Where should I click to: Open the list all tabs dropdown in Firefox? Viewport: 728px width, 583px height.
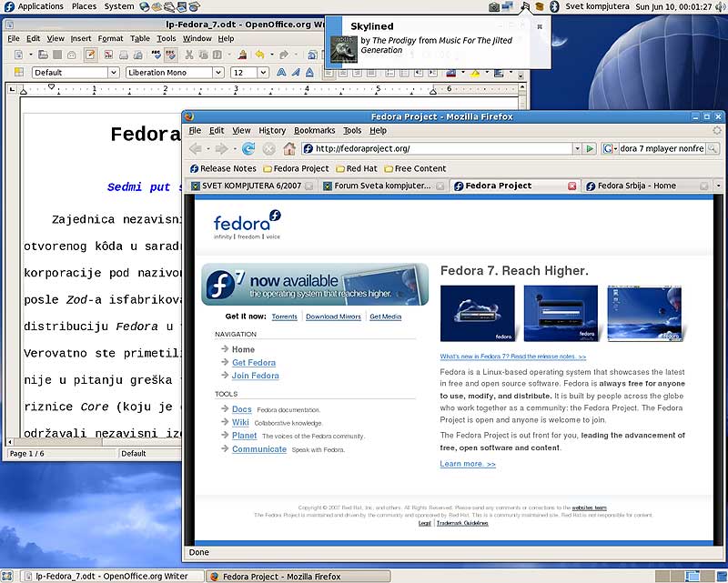718,186
